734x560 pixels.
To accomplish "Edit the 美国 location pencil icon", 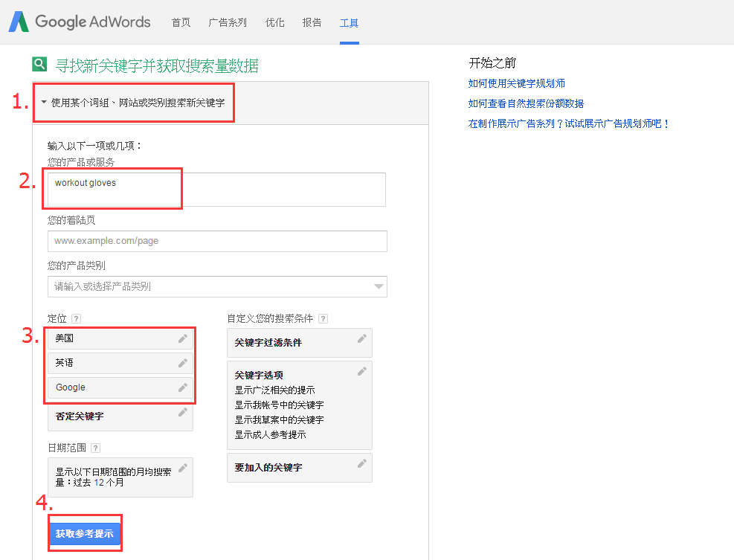I will pyautogui.click(x=182, y=338).
